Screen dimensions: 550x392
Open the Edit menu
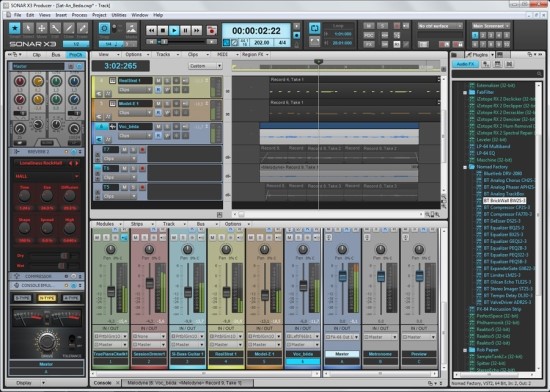click(x=30, y=15)
